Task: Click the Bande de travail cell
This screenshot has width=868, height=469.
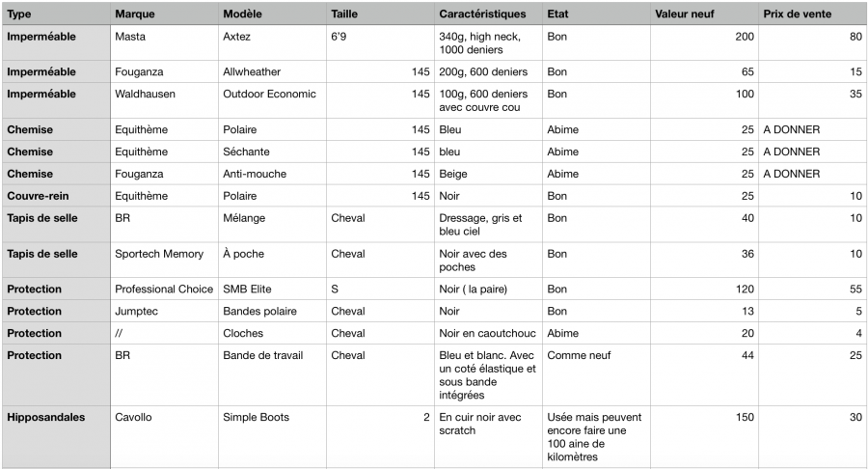Action: pos(272,374)
